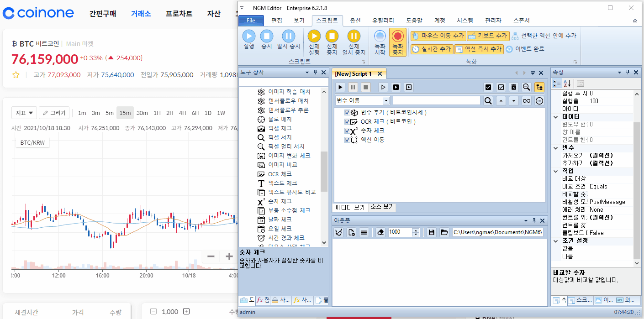
Task: Click the blue 일시 중지 pause button
Action: coord(288,39)
